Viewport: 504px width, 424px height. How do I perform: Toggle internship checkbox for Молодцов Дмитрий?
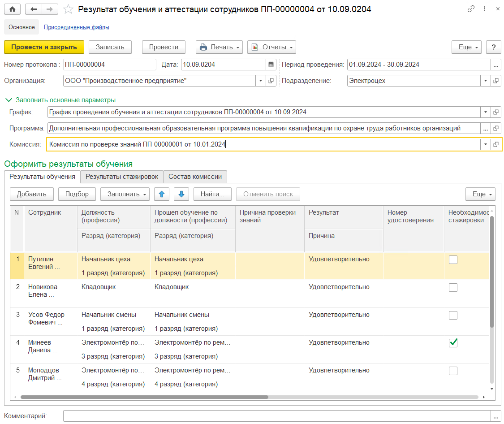453,371
